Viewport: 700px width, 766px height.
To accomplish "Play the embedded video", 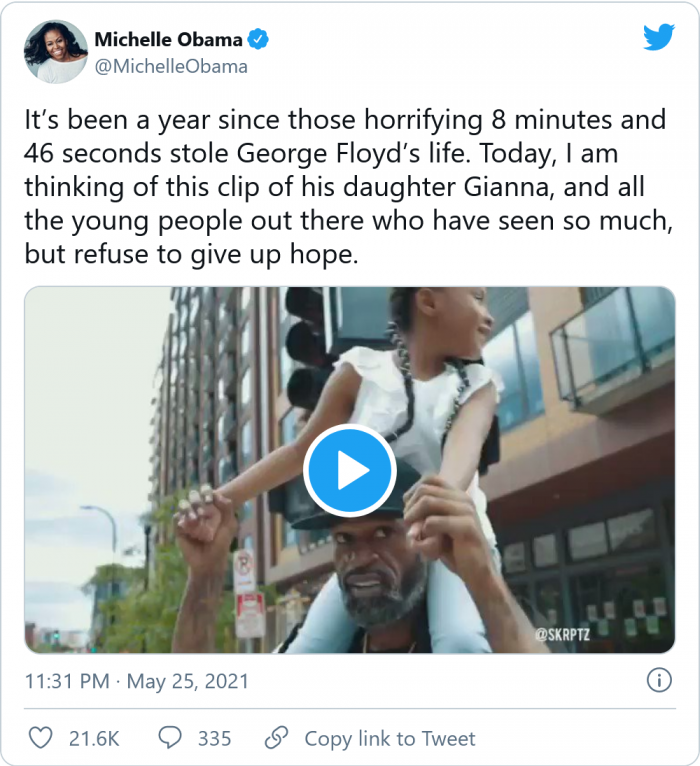I will (349, 470).
